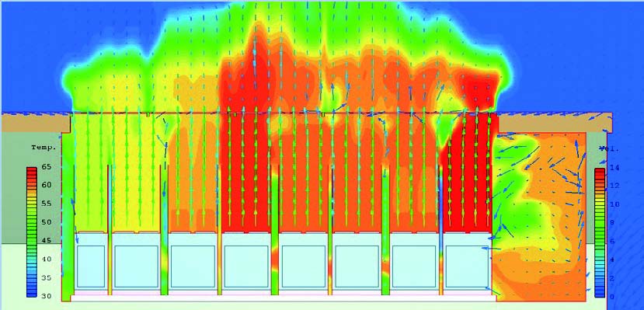The width and height of the screenshot is (644, 310).
Task: Select the 60 value on temperature legend
Action: (x=47, y=185)
